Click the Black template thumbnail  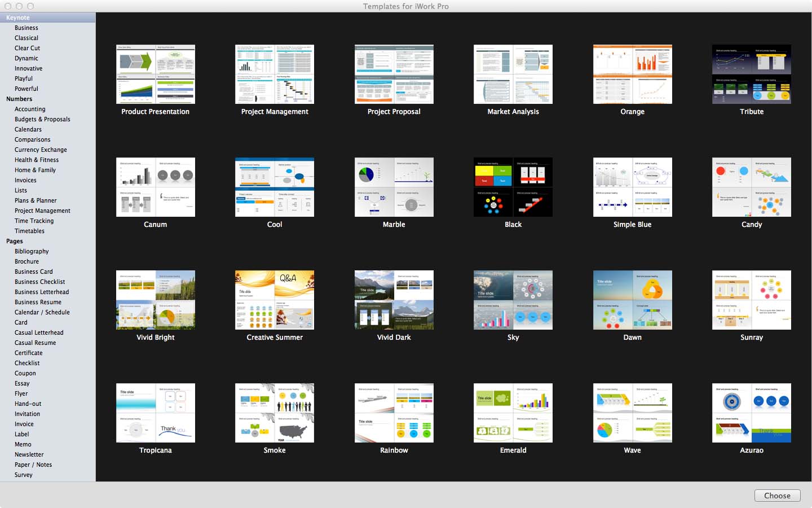pyautogui.click(x=513, y=187)
